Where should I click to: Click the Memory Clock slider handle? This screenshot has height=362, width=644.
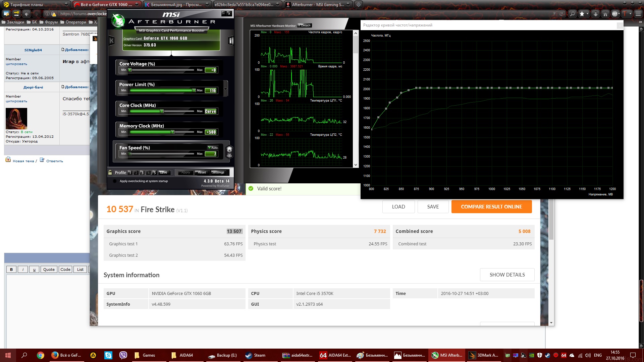pos(173,132)
